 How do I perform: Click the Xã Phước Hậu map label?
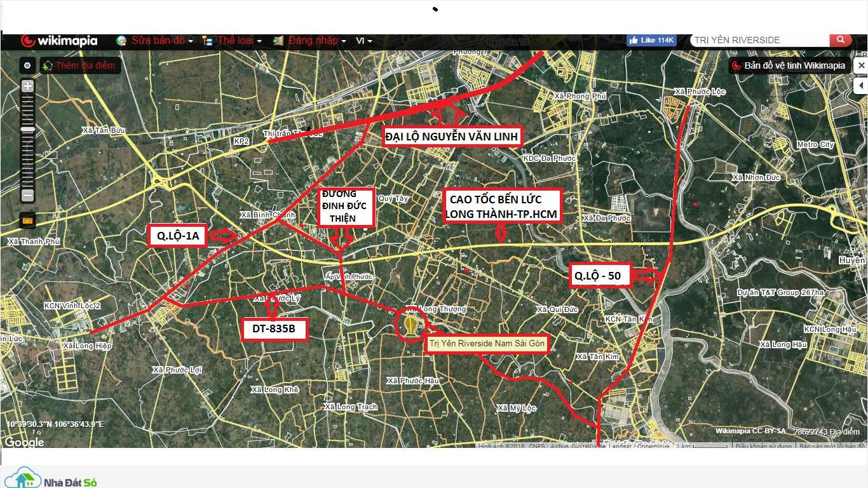click(413, 381)
